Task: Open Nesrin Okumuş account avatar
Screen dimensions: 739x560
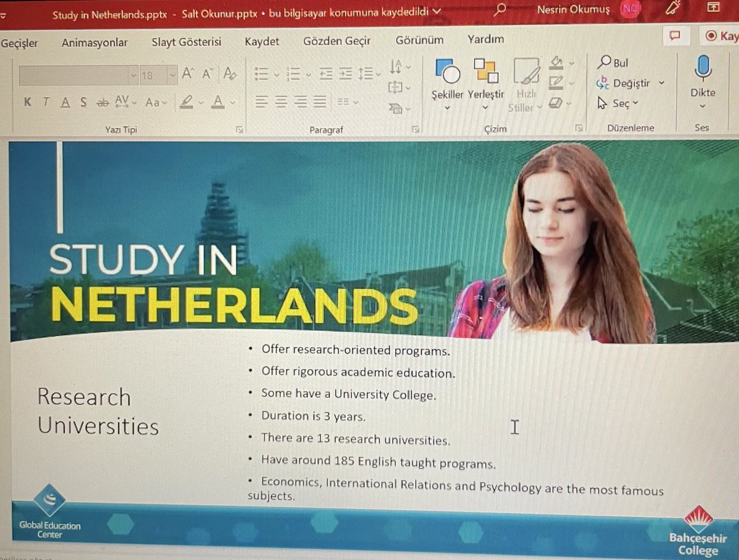Action: click(629, 9)
